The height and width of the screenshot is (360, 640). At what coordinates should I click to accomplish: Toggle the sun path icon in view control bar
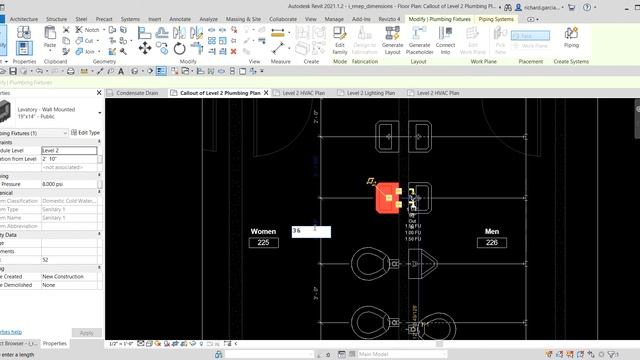158,344
